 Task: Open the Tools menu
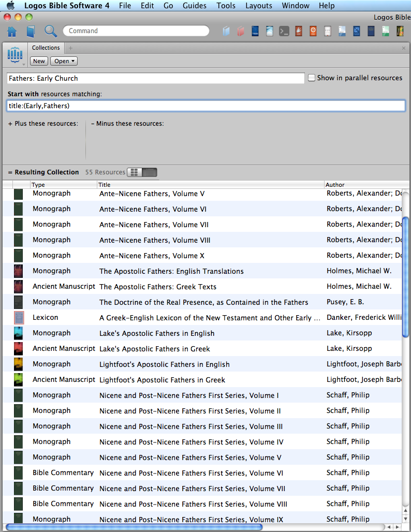(226, 5)
